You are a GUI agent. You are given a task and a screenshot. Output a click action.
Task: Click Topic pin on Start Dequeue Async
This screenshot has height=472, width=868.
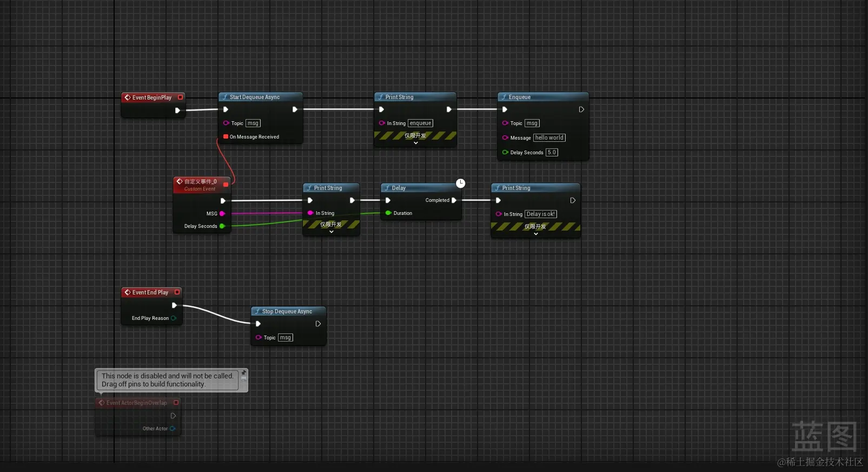click(226, 123)
